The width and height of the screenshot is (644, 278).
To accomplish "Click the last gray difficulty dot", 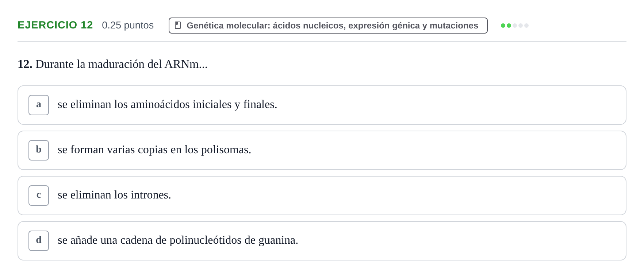I will point(526,26).
